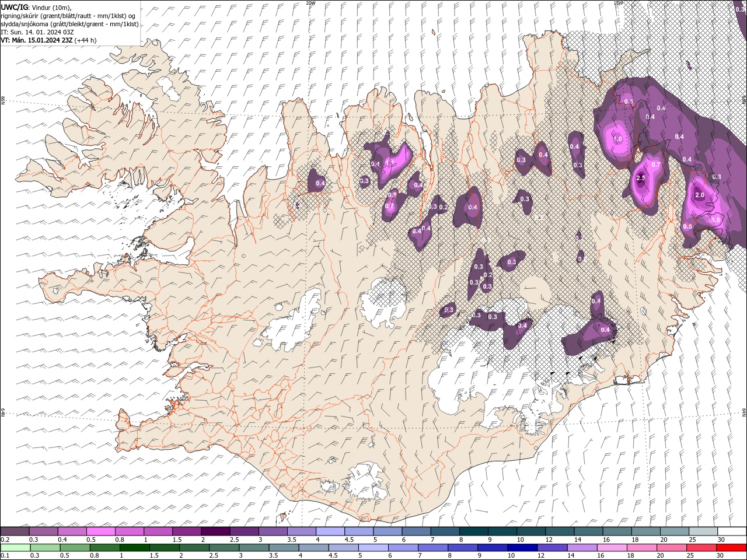This screenshot has height=560, width=747.
Task: Click the 1.0 snowfall value on the map
Action: point(618,140)
